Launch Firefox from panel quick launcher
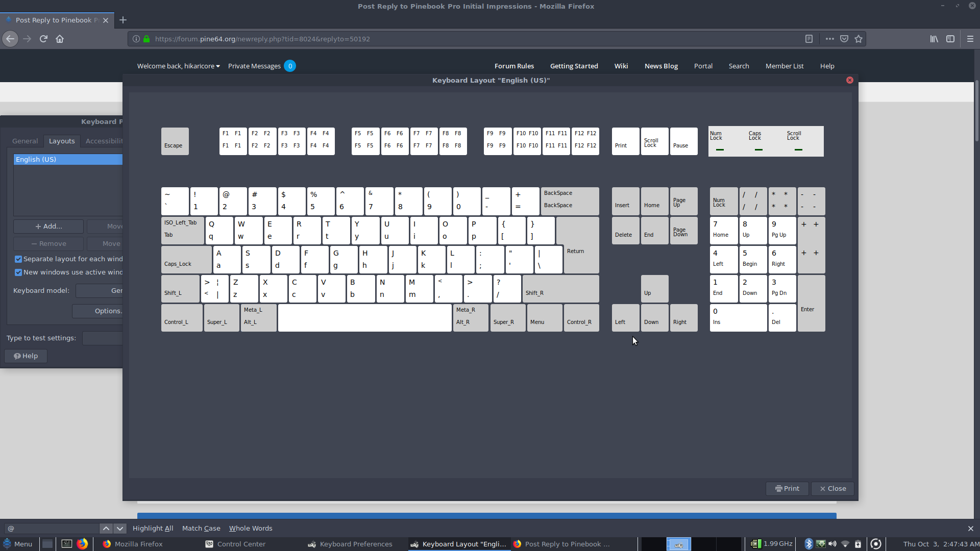The image size is (980, 551). 82,544
